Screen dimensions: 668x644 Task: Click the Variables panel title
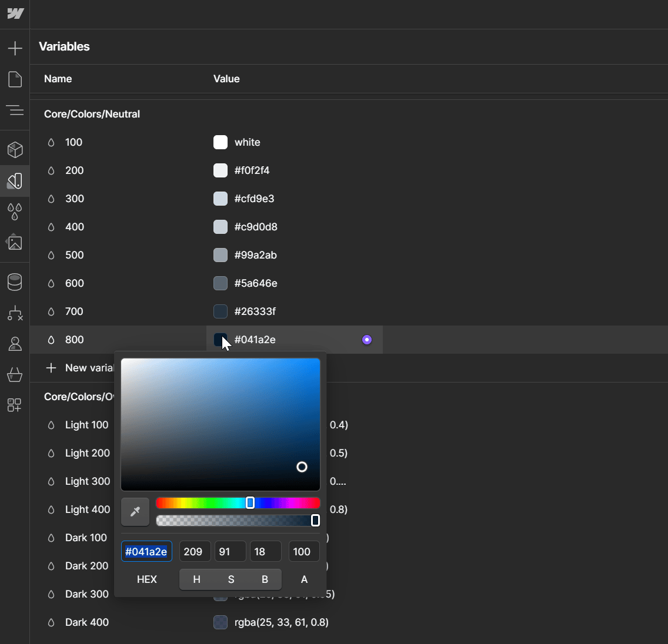click(64, 46)
